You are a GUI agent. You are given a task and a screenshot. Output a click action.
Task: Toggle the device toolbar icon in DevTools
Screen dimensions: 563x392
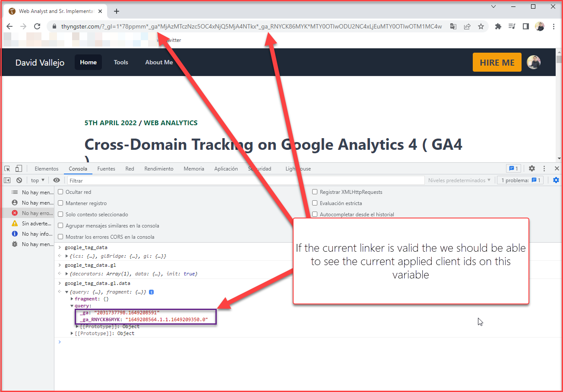click(x=19, y=168)
